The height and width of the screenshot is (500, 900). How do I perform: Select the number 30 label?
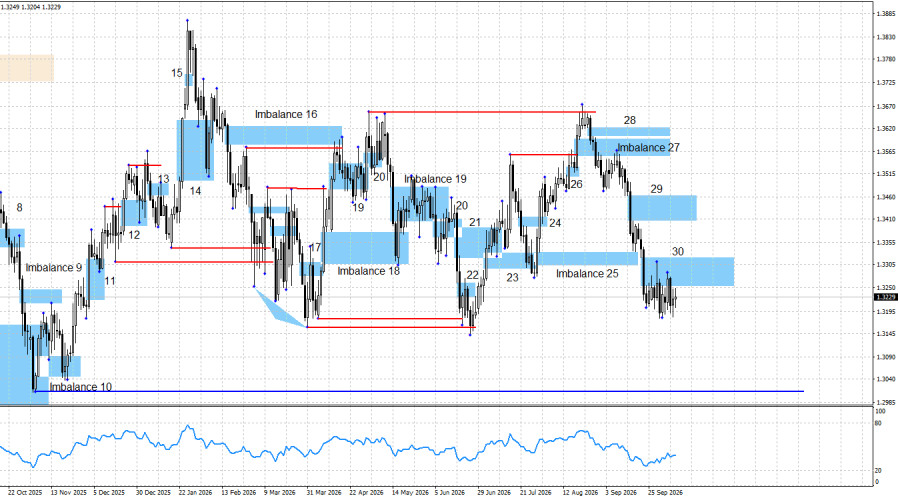point(678,251)
